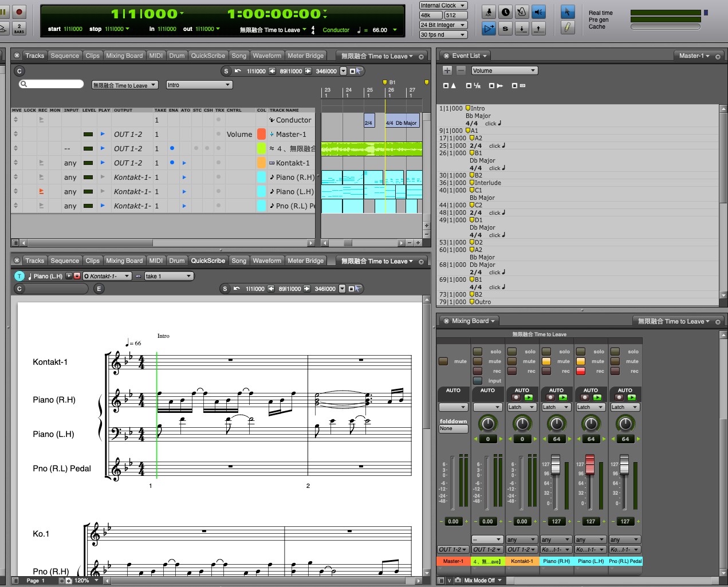Click the Conductor track icon in the track list
This screenshot has width=728, height=587.
(x=272, y=120)
